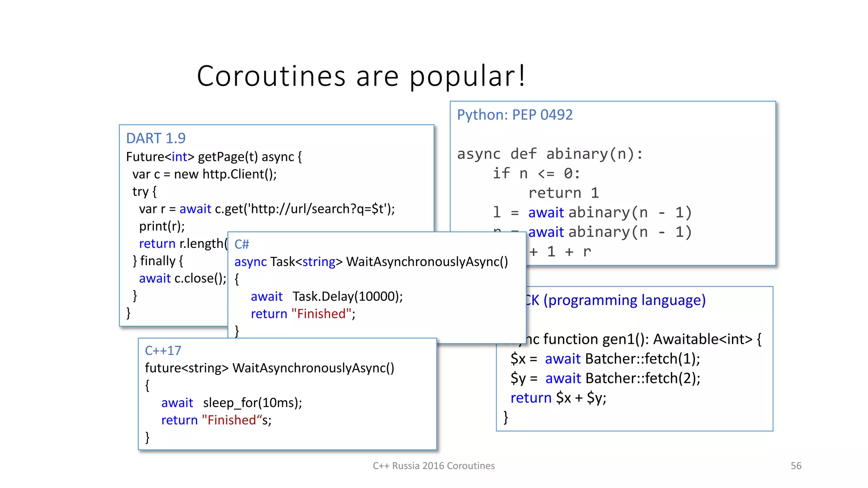868x488 pixels.
Task: Click '(programming language)' heading text
Action: tap(625, 300)
